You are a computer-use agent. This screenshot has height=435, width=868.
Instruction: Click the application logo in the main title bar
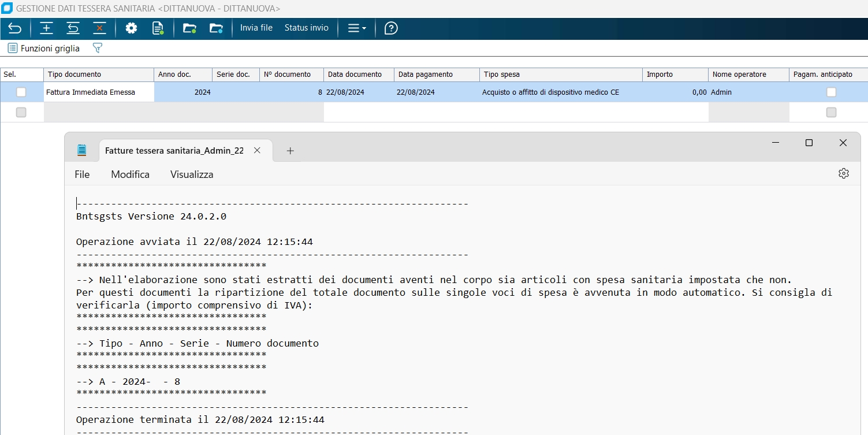tap(8, 9)
